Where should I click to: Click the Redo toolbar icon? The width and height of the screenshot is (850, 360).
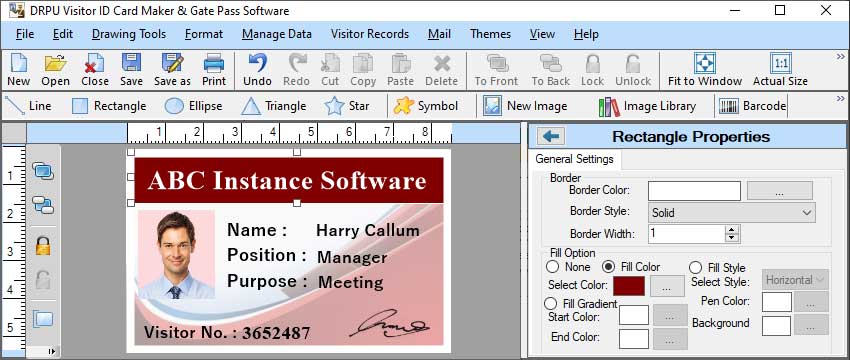point(297,63)
